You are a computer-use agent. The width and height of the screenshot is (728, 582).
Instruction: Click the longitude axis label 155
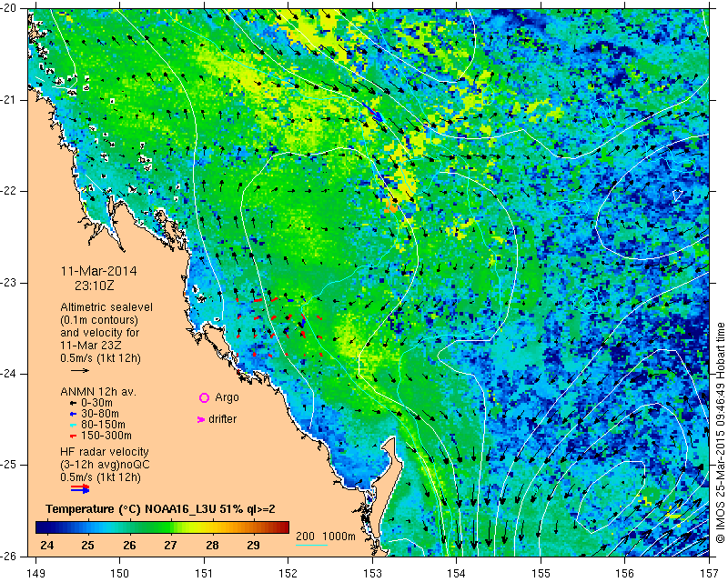541,574
